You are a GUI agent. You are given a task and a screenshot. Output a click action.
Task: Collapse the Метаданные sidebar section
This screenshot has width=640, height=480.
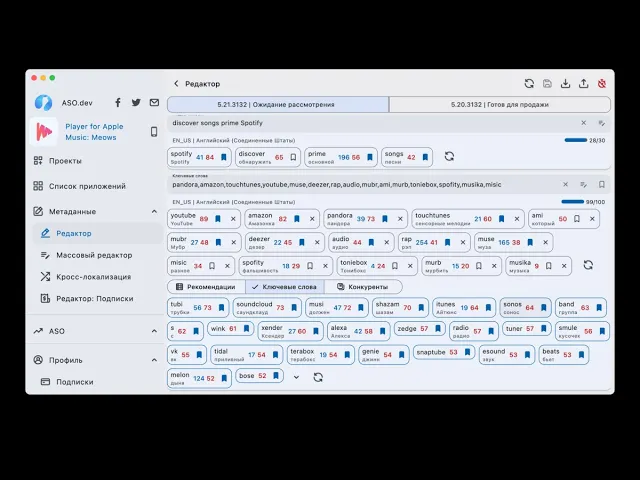pyautogui.click(x=154, y=211)
